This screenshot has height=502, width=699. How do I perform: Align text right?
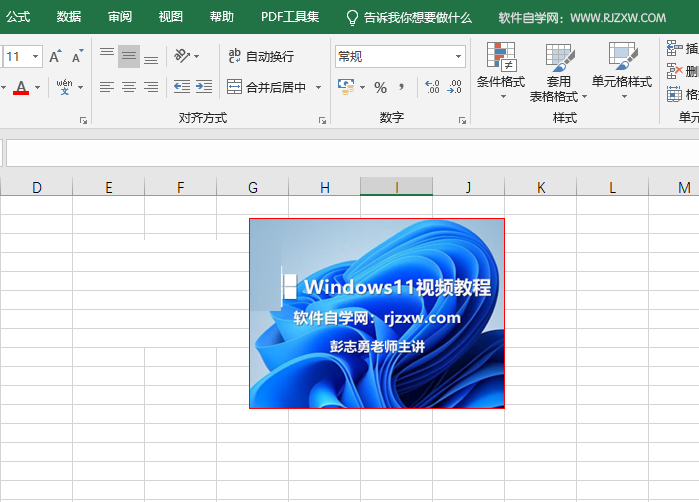pos(151,86)
